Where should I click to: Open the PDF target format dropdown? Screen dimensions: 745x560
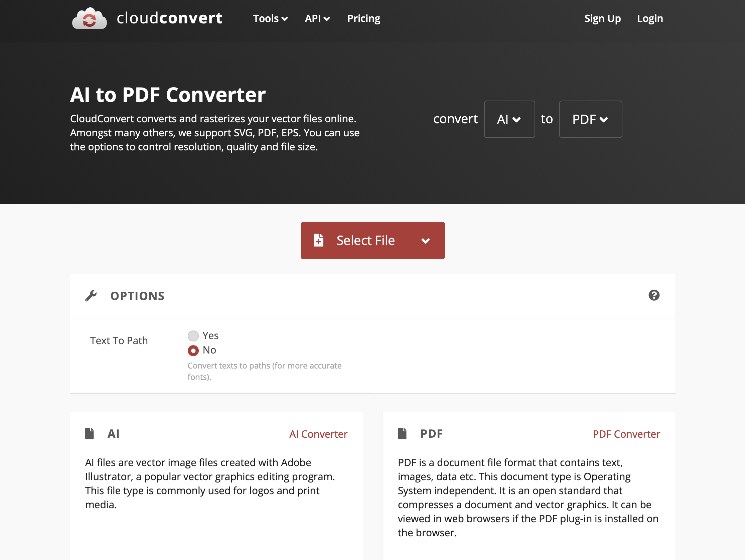pyautogui.click(x=590, y=119)
